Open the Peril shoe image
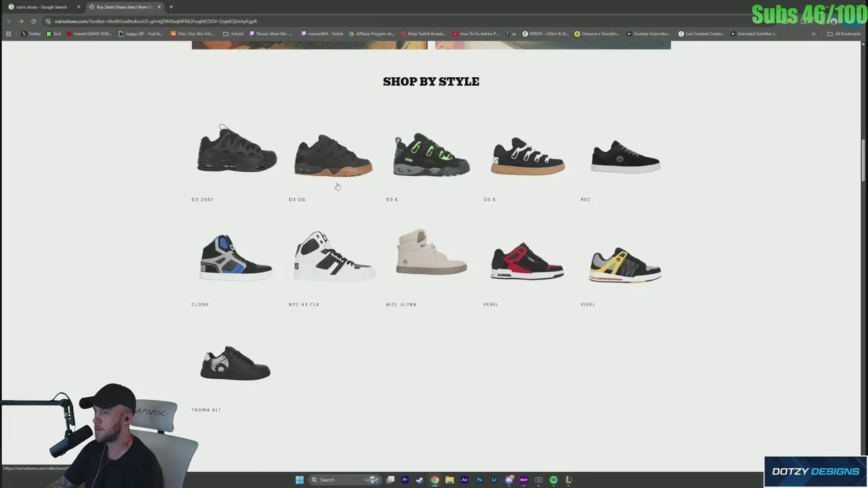 [x=527, y=261]
